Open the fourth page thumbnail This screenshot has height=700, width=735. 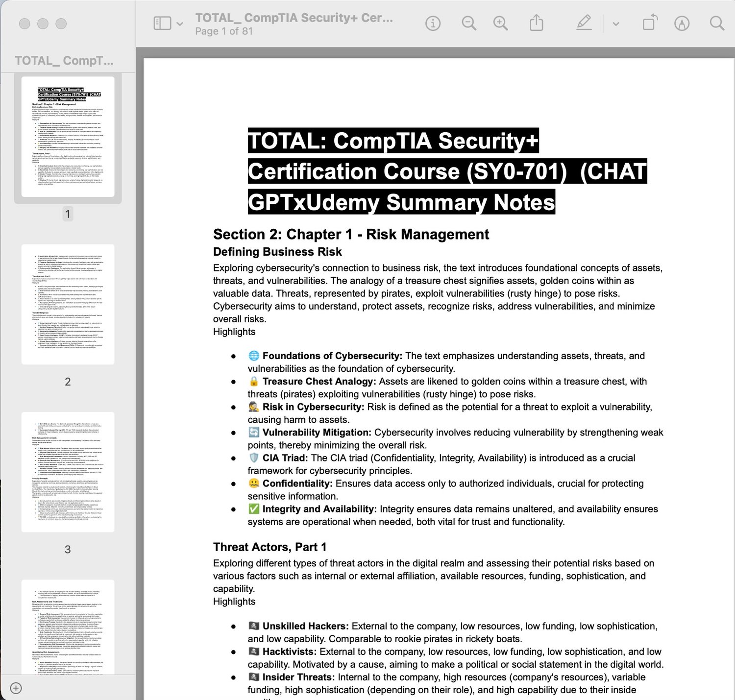pos(68,627)
